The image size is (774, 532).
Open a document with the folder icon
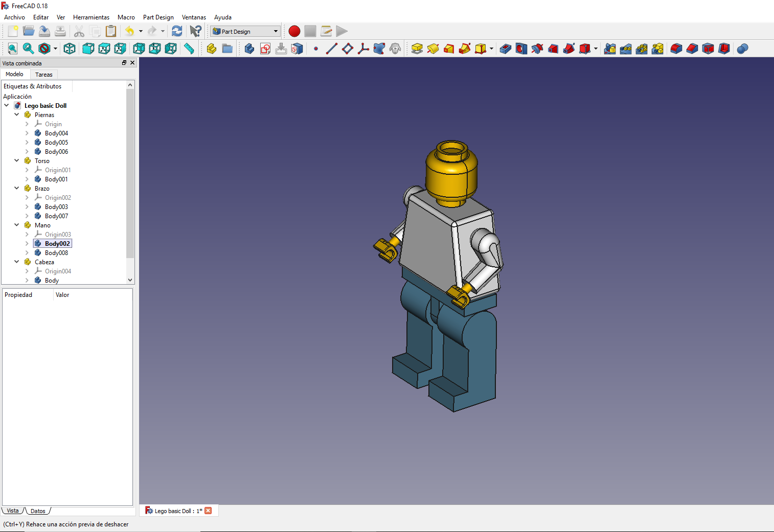tap(29, 31)
